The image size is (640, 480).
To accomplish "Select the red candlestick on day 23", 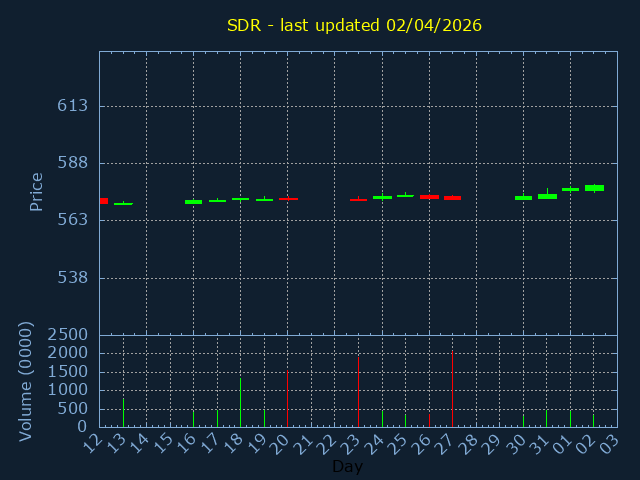I will [358, 200].
